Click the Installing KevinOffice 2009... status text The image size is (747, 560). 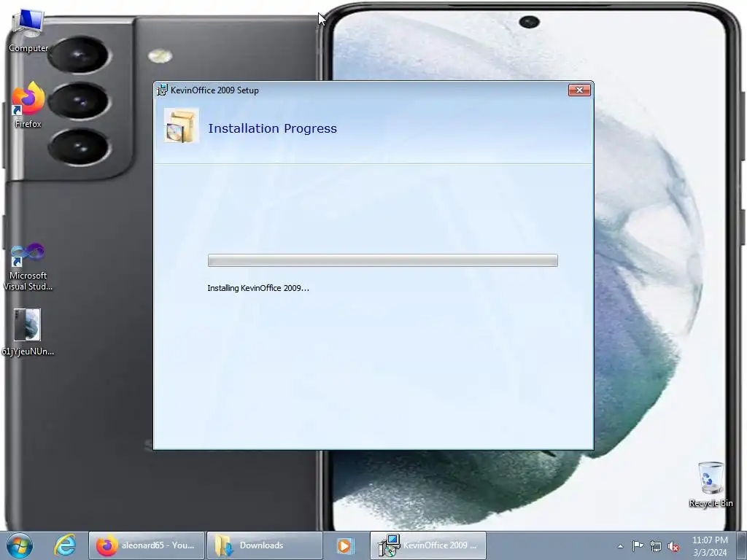coord(258,288)
